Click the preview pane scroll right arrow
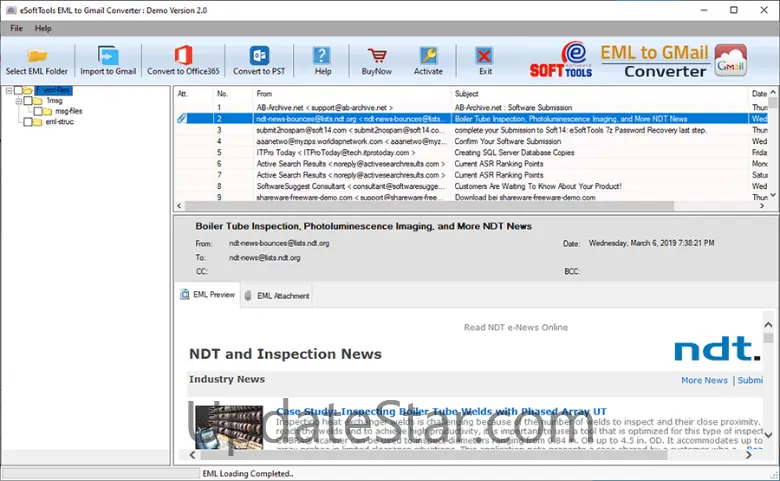The image size is (780, 481). click(x=748, y=454)
